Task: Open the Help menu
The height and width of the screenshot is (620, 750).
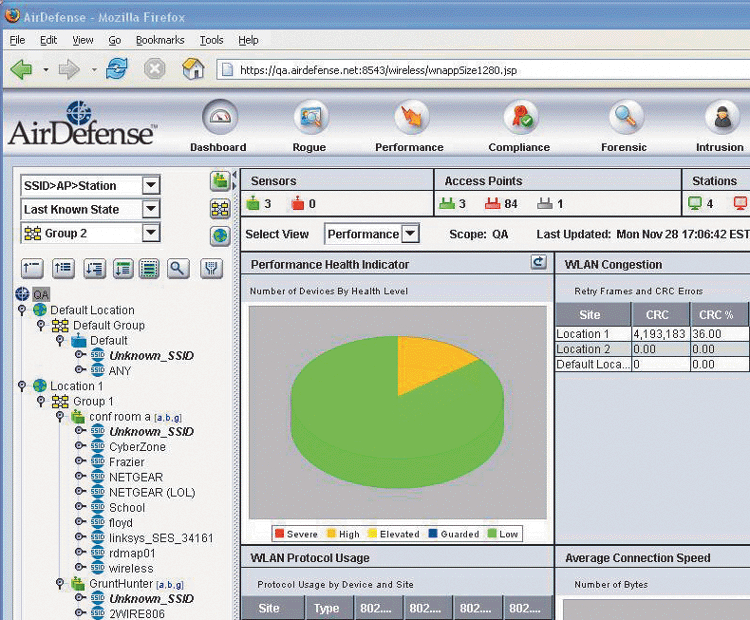Action: (x=248, y=40)
